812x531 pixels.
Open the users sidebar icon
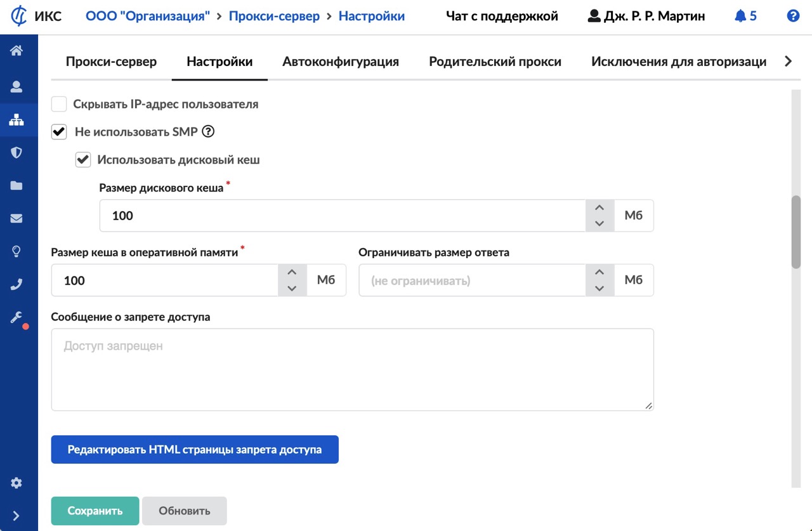pos(16,87)
